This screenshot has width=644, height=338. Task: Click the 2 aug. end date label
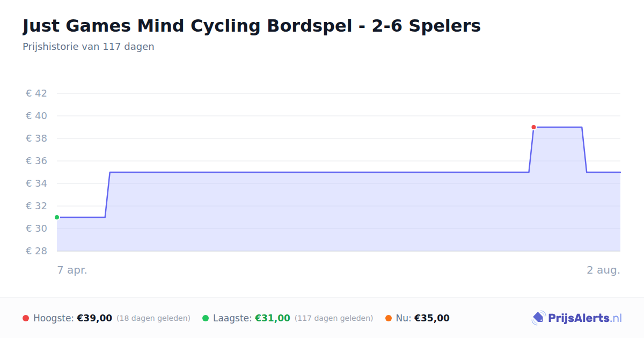603,270
